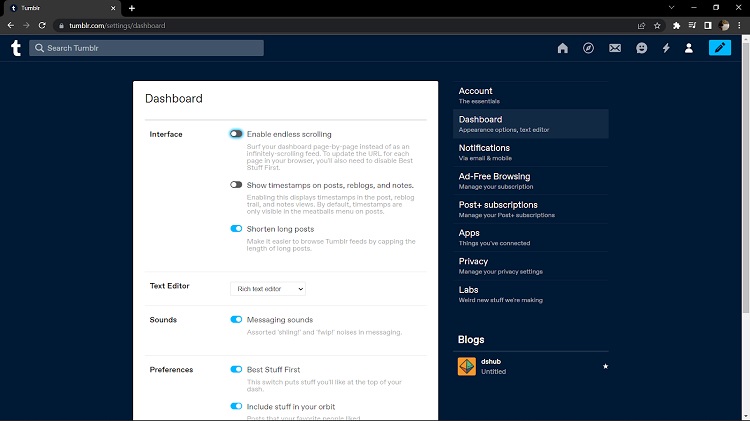This screenshot has height=421, width=750.
Task: Select Dashboard settings section
Action: [x=530, y=124]
